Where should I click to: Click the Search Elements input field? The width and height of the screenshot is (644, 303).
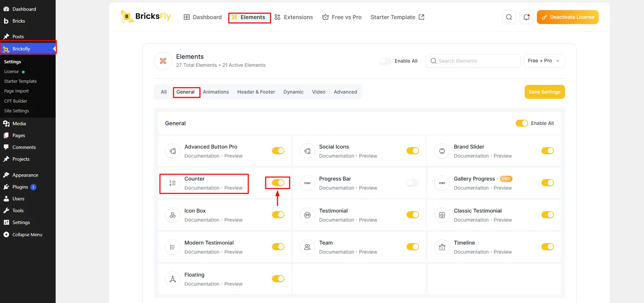coord(473,61)
